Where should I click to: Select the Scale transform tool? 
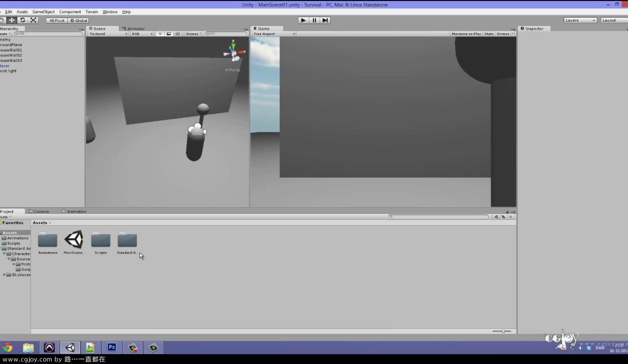pos(33,20)
